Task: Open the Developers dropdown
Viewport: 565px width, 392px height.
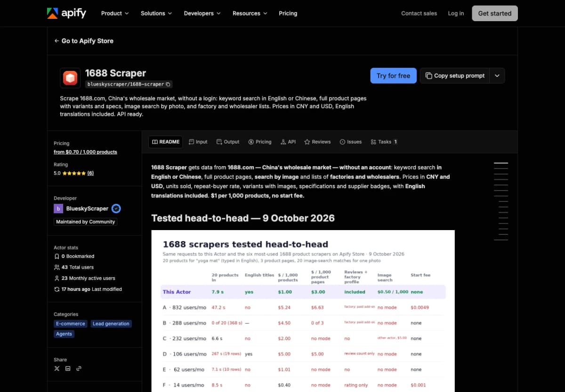Action: coord(202,13)
